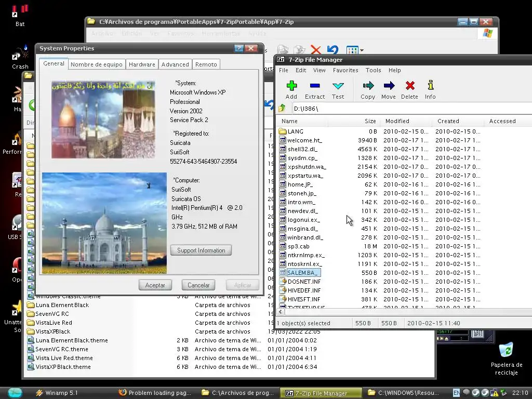Switch to Problem loading page taskbar button
The image size is (532, 399).
pos(155,393)
